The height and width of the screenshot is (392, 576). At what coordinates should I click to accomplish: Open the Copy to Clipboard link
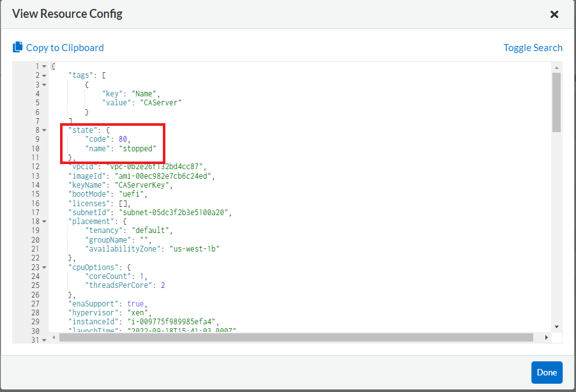click(64, 47)
